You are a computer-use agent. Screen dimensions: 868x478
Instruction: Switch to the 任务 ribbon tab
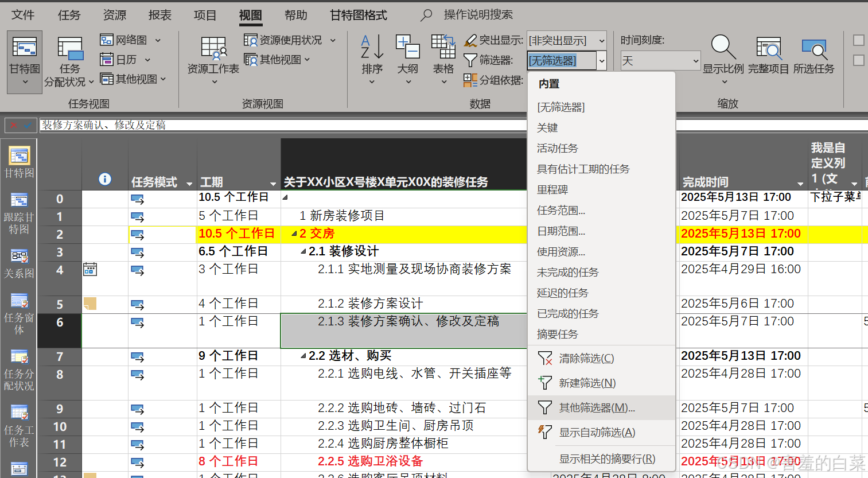tap(69, 15)
